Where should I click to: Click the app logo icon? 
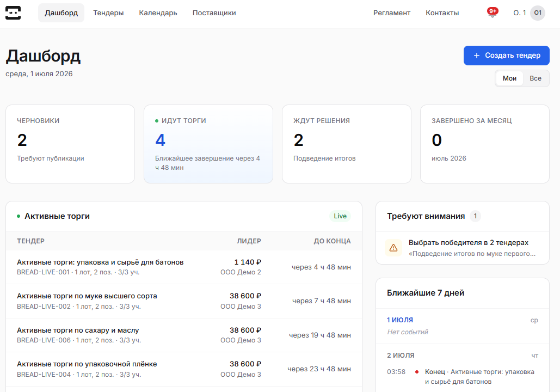(13, 13)
